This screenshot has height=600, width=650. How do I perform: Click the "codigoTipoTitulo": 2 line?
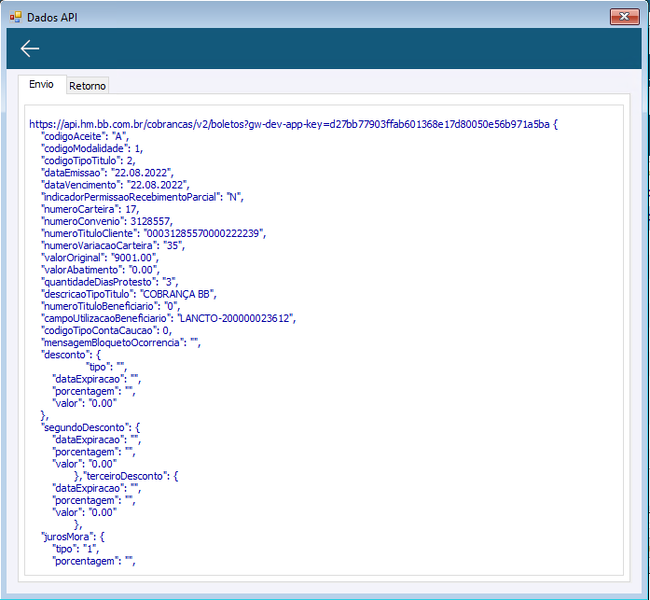[x=88, y=160]
